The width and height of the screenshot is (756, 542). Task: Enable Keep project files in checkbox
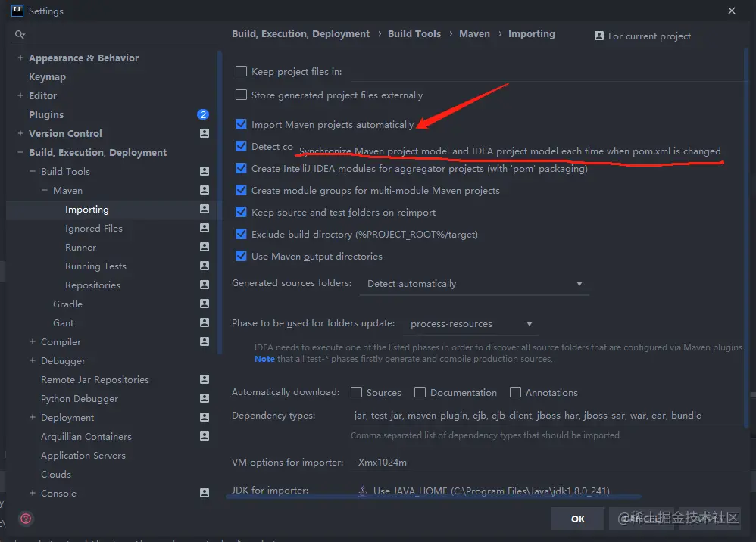coord(241,71)
